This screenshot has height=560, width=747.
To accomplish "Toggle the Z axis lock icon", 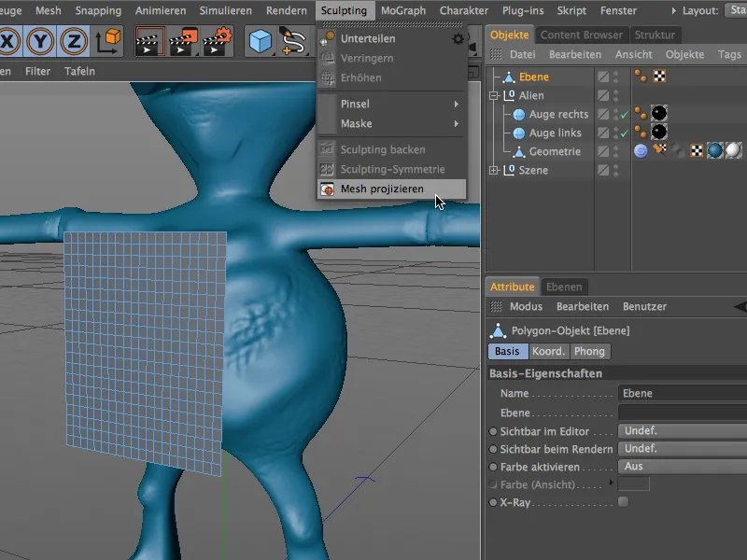I will point(74,41).
